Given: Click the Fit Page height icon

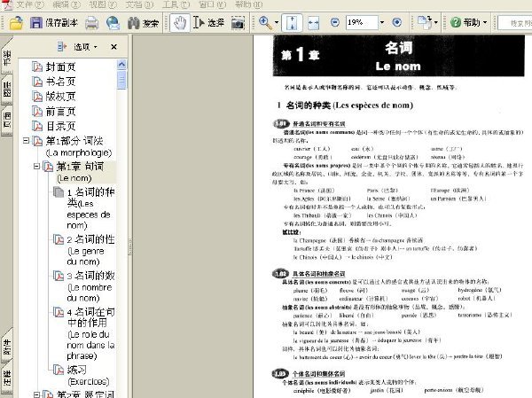Looking at the screenshot, I should point(292,23).
